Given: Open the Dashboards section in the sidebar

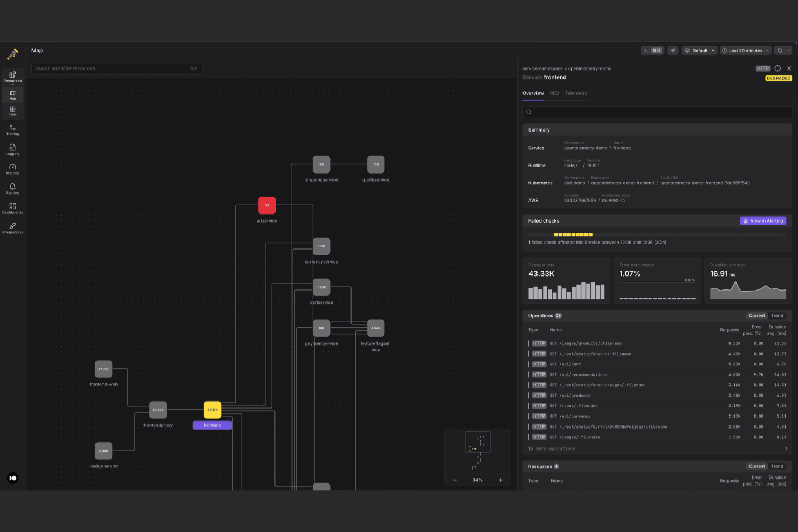Looking at the screenshot, I should point(12,208).
